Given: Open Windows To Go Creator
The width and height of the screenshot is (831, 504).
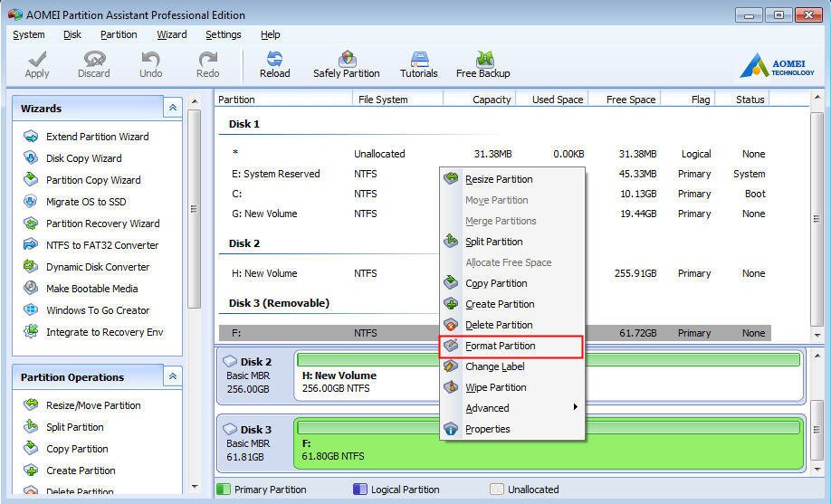Looking at the screenshot, I should [87, 310].
